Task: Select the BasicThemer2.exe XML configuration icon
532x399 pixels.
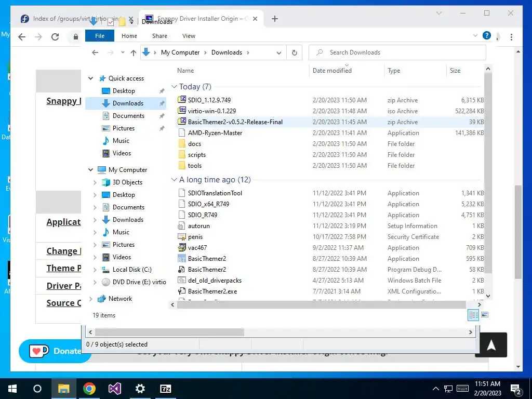Action: click(182, 291)
